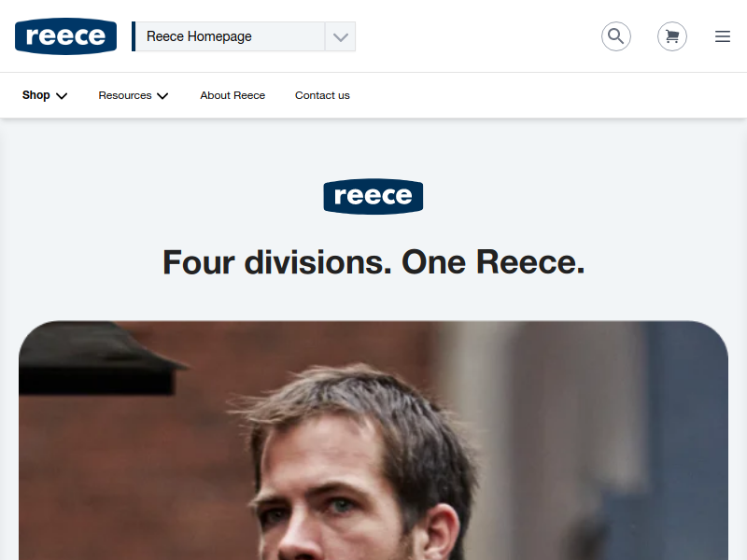The image size is (747, 560).
Task: Click the Four divisions. One Reece. heading
Action: pyautogui.click(x=373, y=262)
